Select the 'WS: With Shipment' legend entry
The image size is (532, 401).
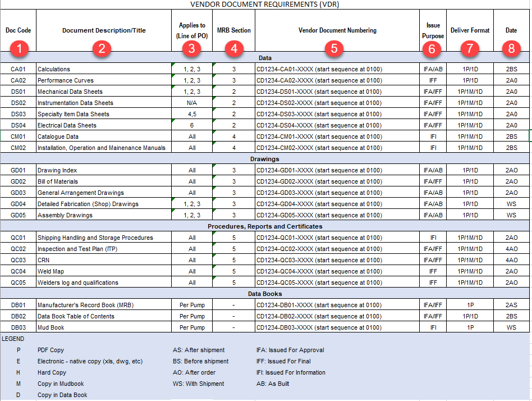198,384
